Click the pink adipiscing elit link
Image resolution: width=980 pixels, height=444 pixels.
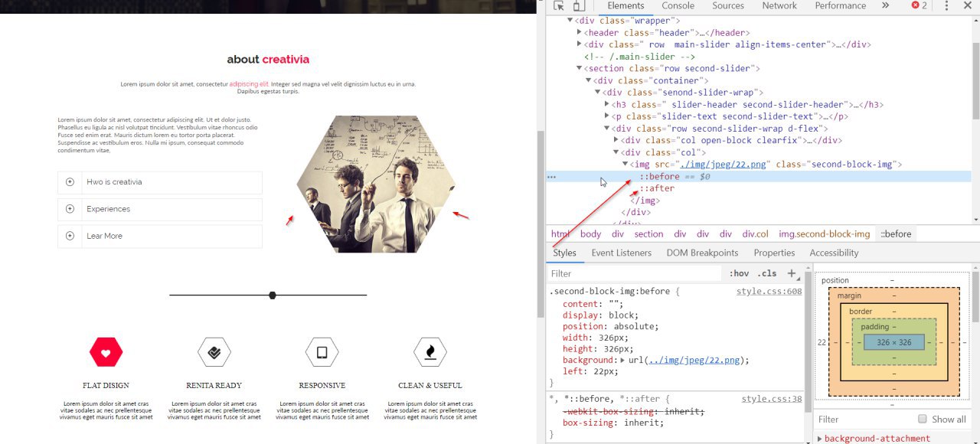249,84
